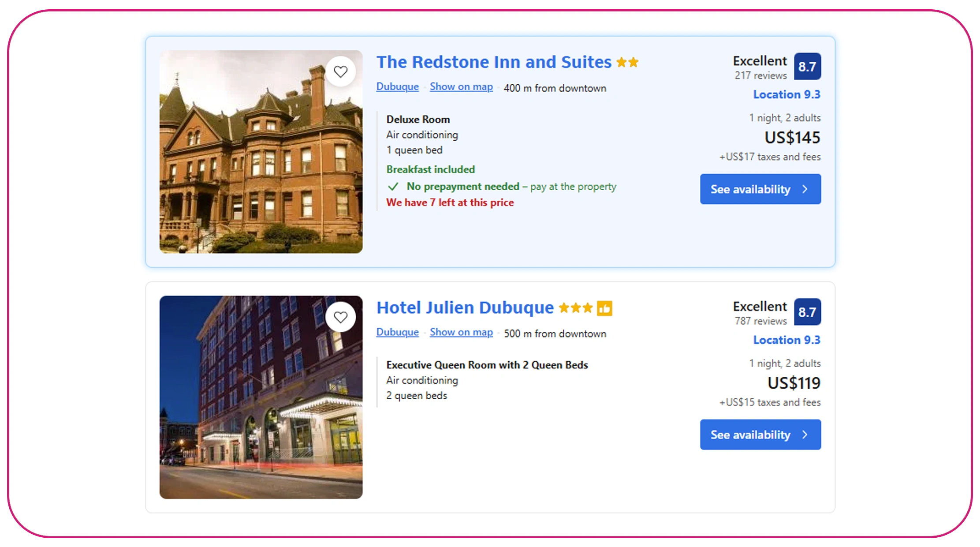Click 500 m from downtown text
The image size is (980, 547).
point(555,334)
